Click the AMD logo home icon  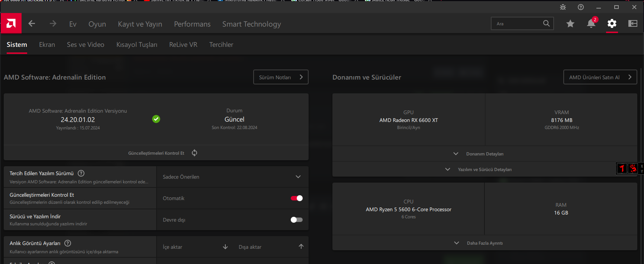11,23
